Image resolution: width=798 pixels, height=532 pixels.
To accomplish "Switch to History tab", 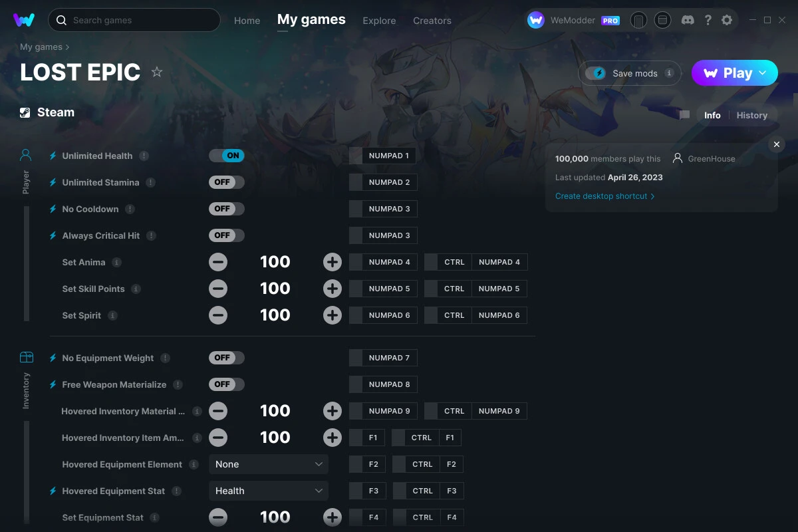I will tap(752, 115).
